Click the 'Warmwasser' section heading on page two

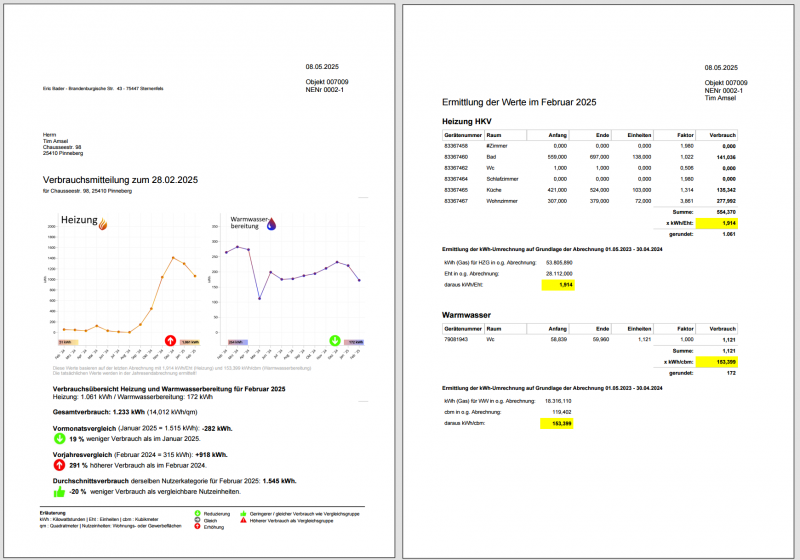(466, 315)
